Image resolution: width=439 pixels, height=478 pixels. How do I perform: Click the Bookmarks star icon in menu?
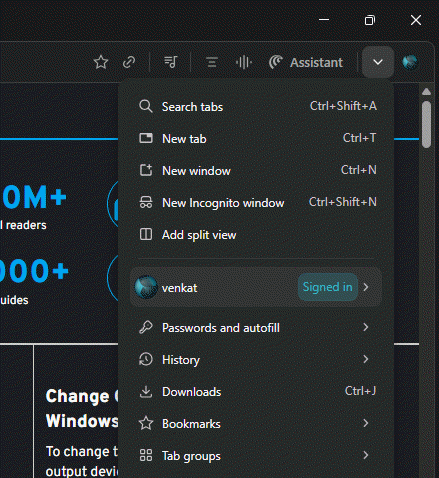click(146, 423)
